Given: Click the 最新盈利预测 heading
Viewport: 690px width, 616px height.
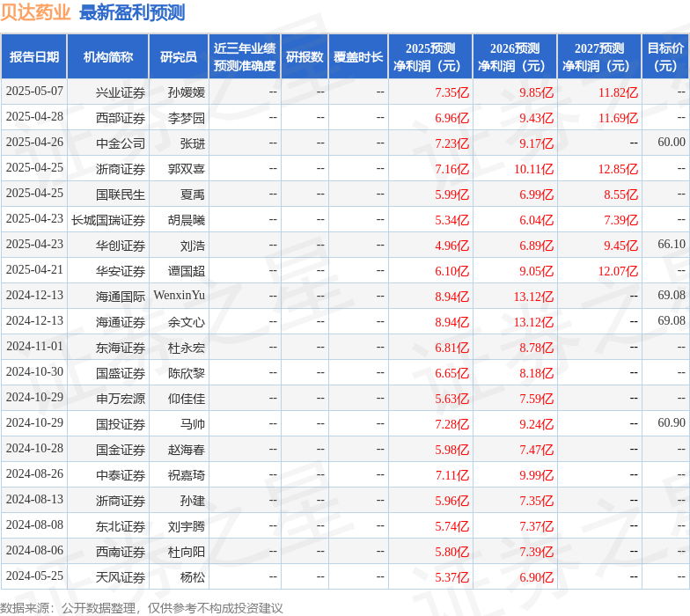Looking at the screenshot, I should point(132,12).
